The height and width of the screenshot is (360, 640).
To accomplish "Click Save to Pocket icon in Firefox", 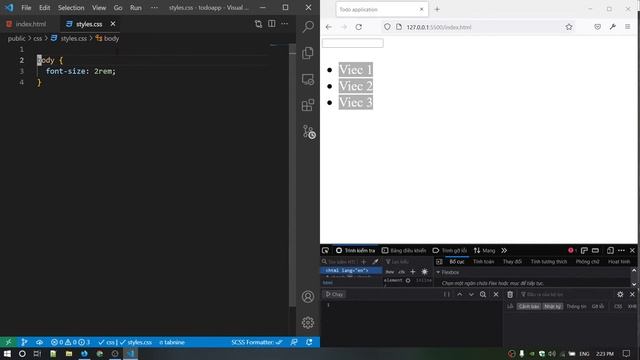I will tap(598, 27).
